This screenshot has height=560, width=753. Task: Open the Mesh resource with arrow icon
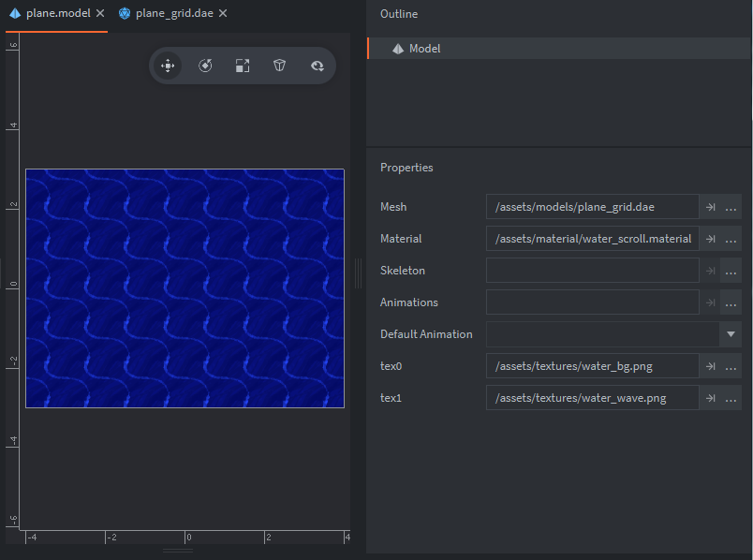710,207
